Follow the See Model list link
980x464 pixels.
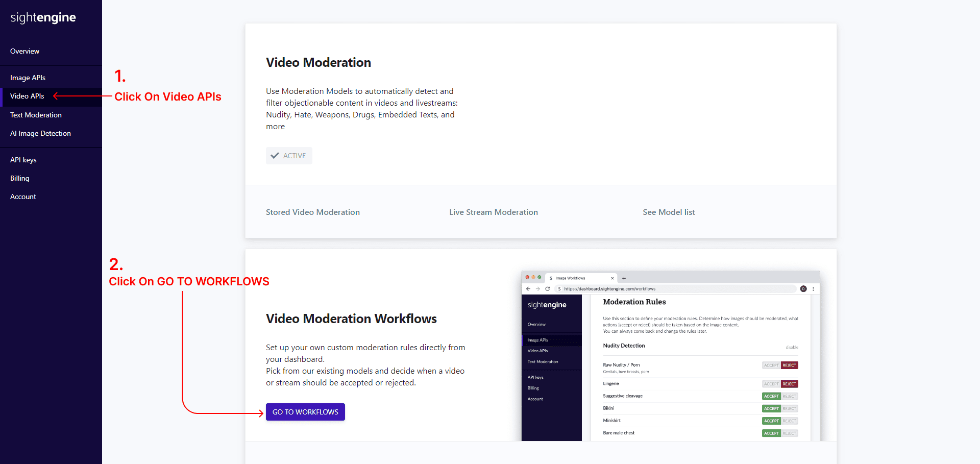pos(669,212)
